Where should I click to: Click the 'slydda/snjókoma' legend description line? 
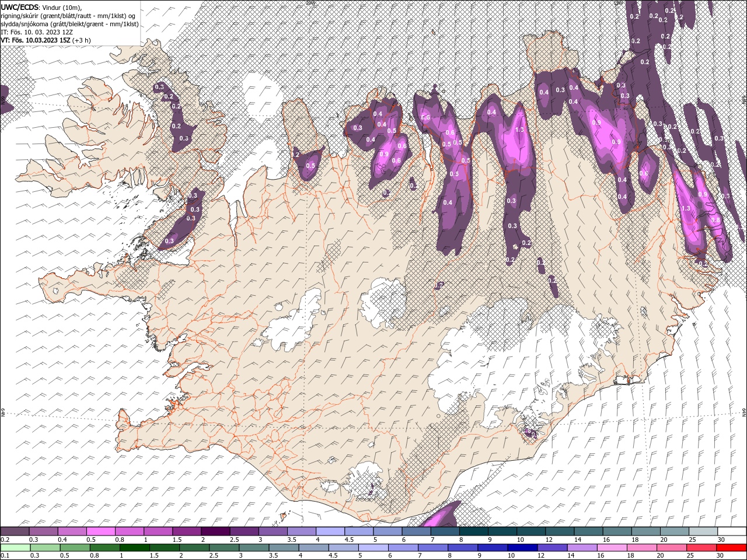pyautogui.click(x=69, y=24)
